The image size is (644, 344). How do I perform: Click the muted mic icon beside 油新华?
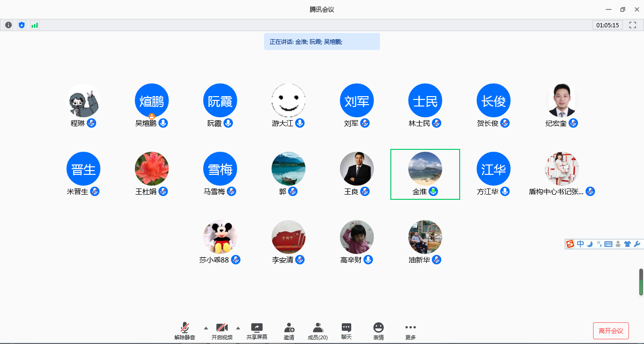click(x=437, y=260)
